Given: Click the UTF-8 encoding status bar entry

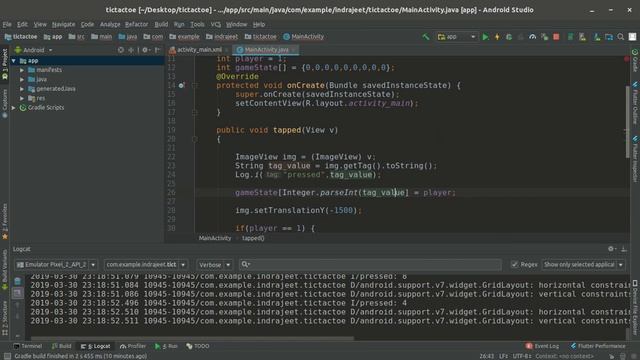Looking at the screenshot, I should pos(522,356).
